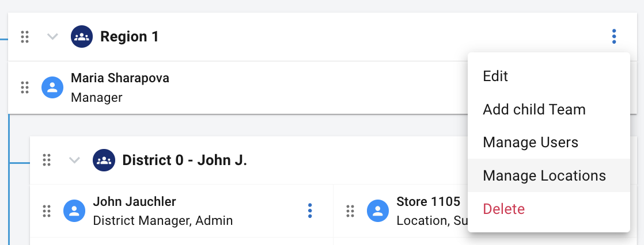
Task: Click Maria Sharapova's user avatar icon
Action: coord(52,87)
